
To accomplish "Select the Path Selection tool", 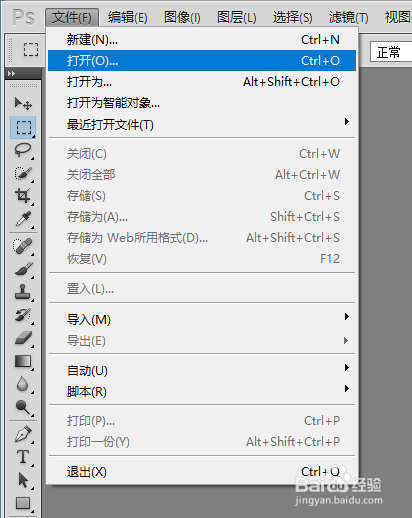I will coord(23,480).
